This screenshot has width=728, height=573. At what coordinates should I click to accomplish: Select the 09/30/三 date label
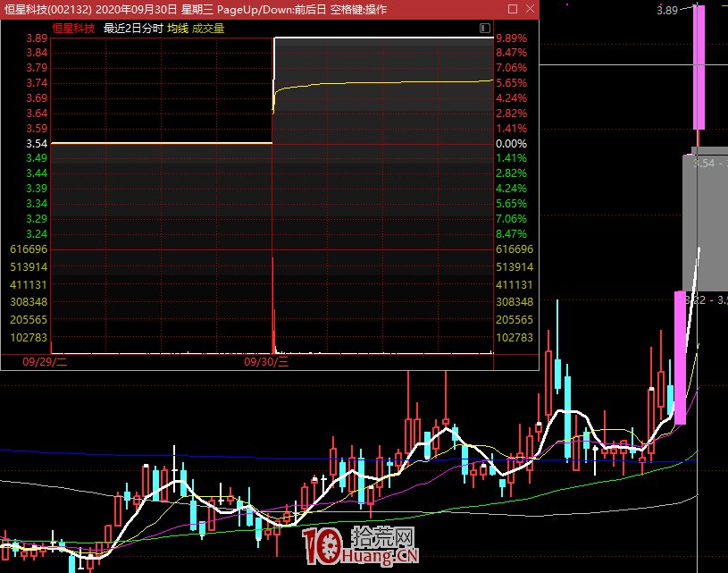point(266,362)
